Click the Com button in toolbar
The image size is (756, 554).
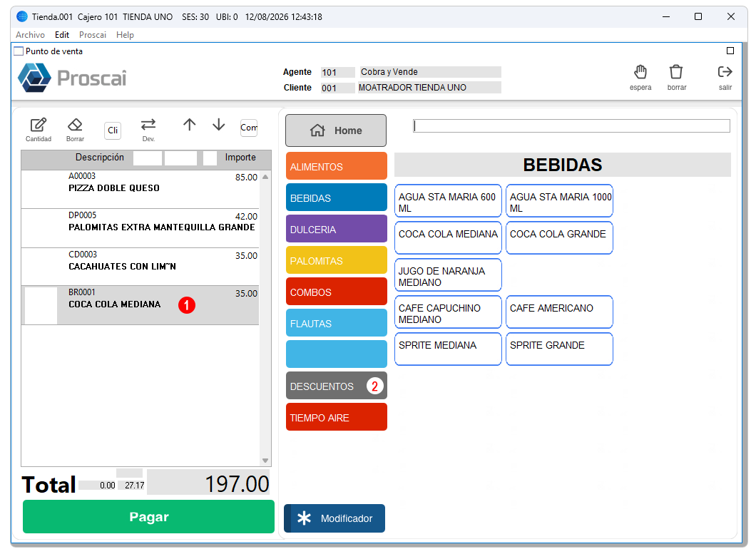(249, 128)
